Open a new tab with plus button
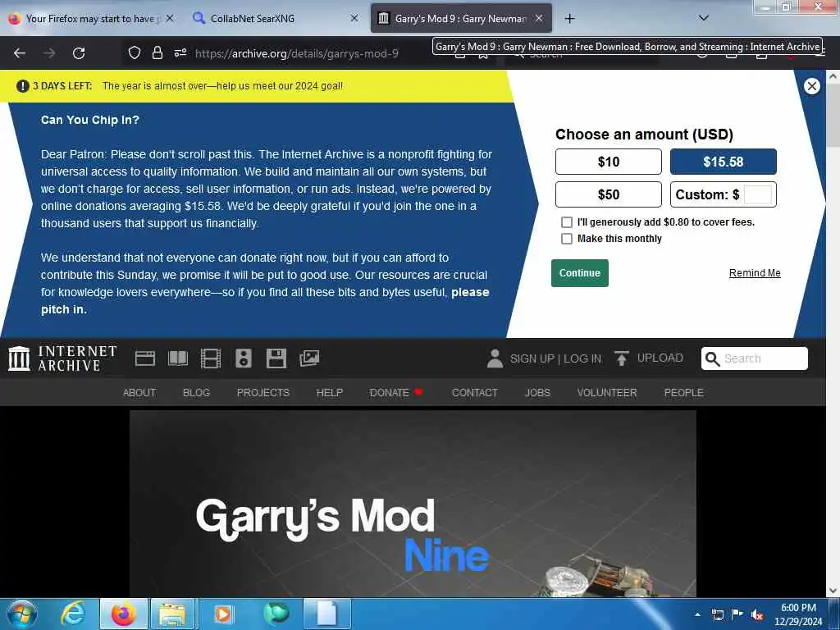Screen dimensions: 840x630 click(569, 19)
